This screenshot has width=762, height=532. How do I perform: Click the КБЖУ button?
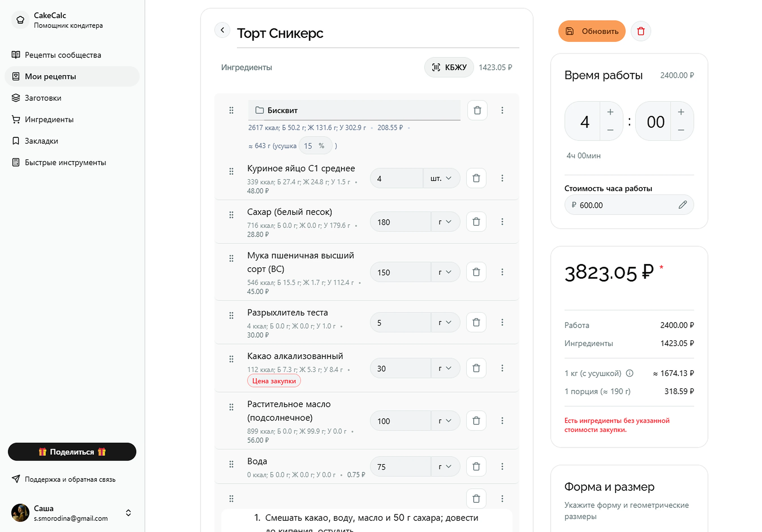click(x=449, y=67)
